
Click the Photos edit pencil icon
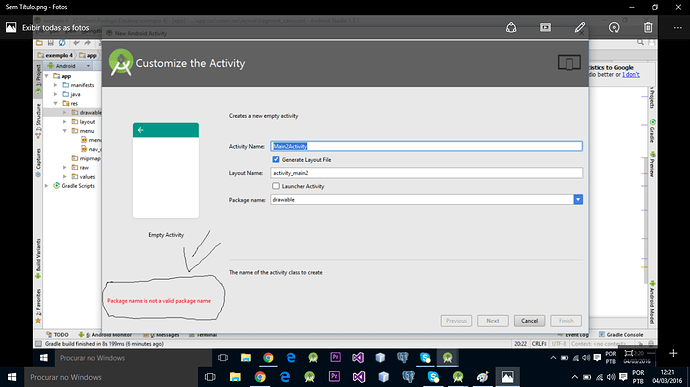click(580, 27)
